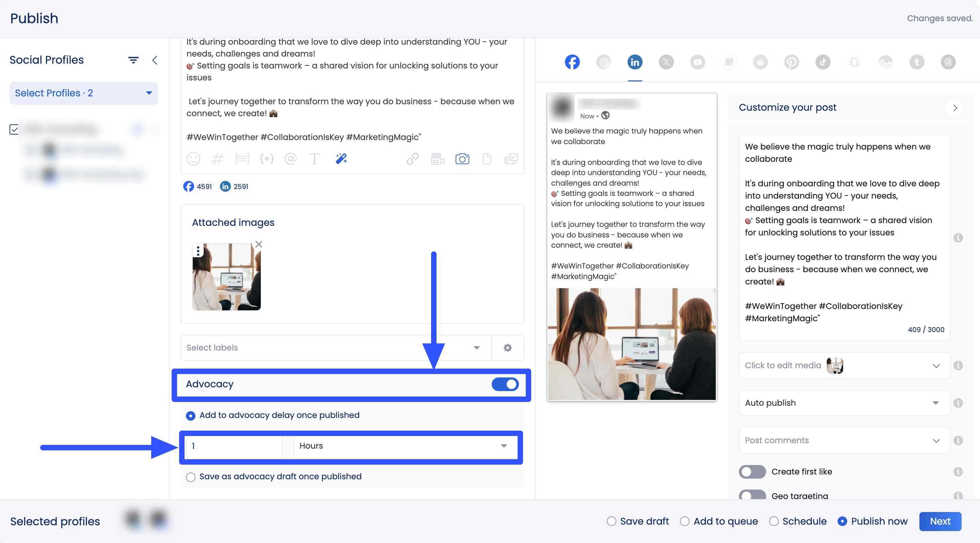The height and width of the screenshot is (543, 980).
Task: Click the advocacy delay value input field
Action: click(x=233, y=446)
